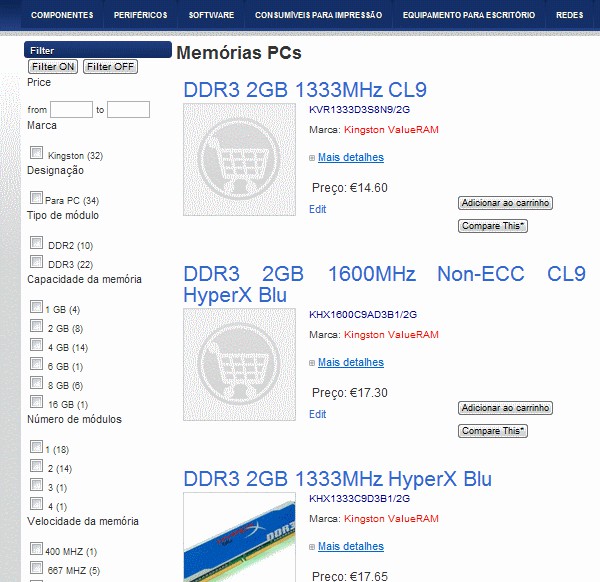
Task: Click Kingston ValueRAM brand of KVR1333D3S8N9/2G
Action: coord(391,130)
